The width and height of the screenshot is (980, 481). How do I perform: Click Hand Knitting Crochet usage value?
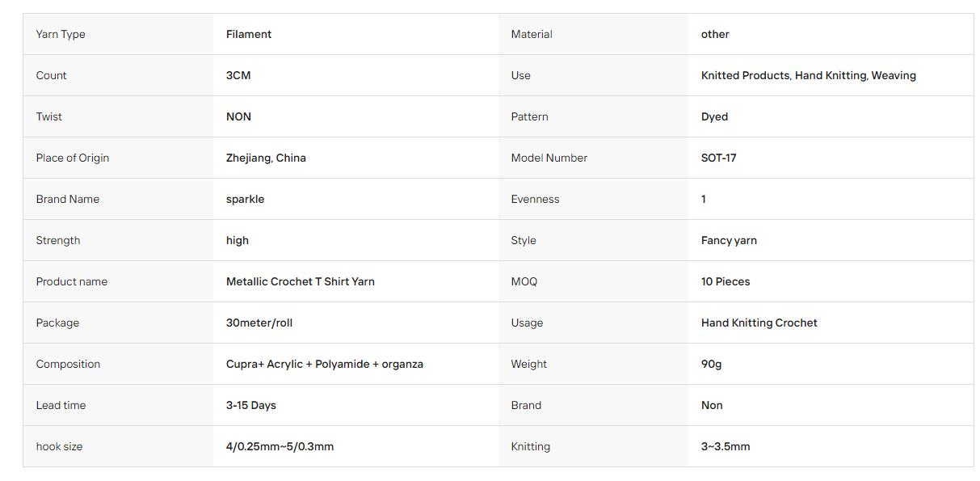[759, 323]
